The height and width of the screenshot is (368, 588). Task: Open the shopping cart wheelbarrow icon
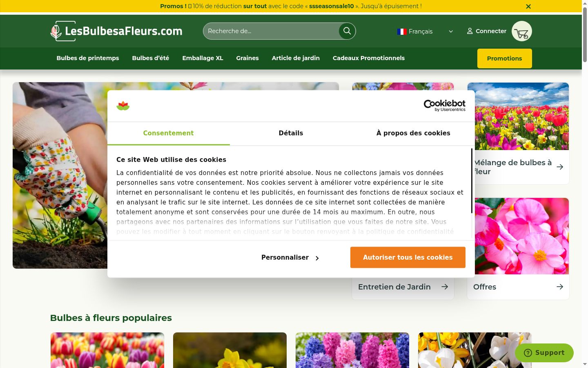522,31
